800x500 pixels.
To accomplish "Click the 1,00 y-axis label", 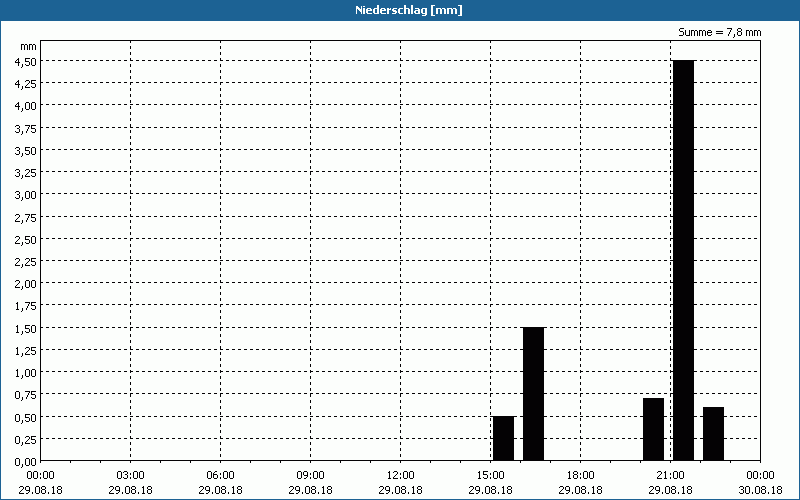I will (x=26, y=372).
